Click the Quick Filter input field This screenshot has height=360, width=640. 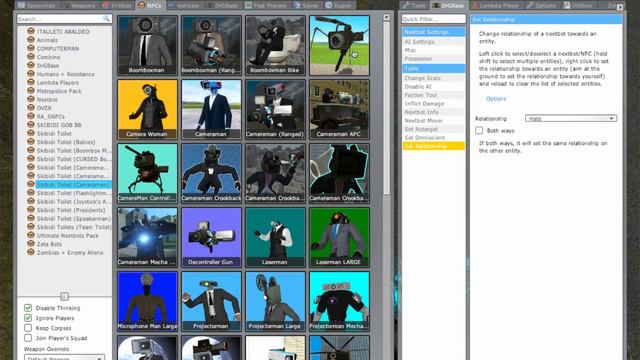[x=433, y=19]
